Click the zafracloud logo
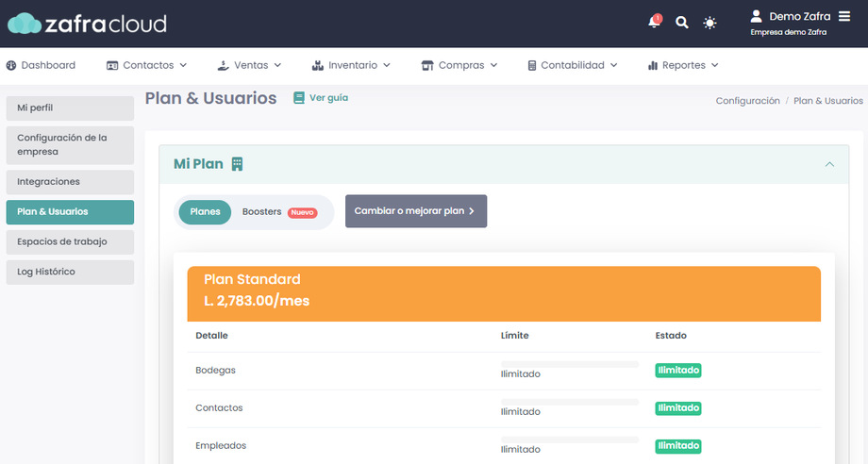This screenshot has height=464, width=868. tap(87, 24)
